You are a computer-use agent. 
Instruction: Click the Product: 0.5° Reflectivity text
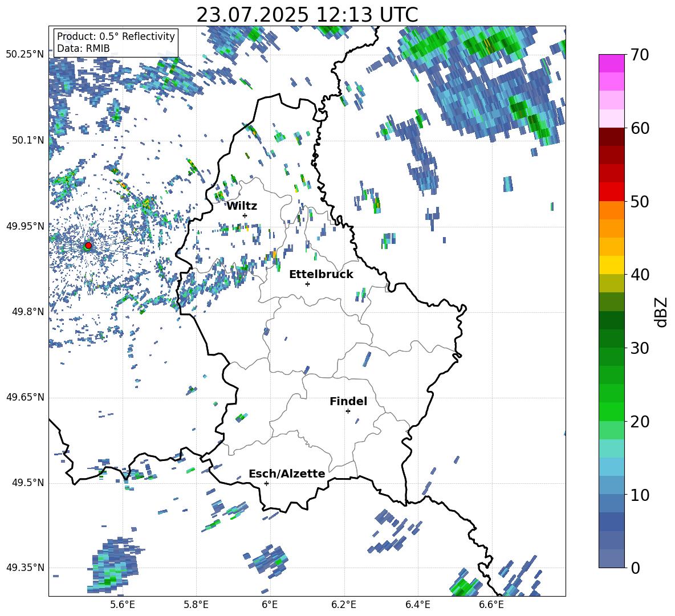116,36
